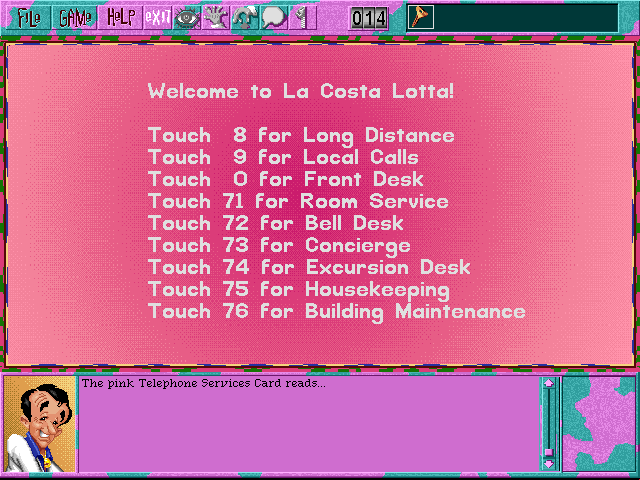Click 'Welcome to La Costa Lotta!' heading
Screen dimensions: 640x480
300,91
